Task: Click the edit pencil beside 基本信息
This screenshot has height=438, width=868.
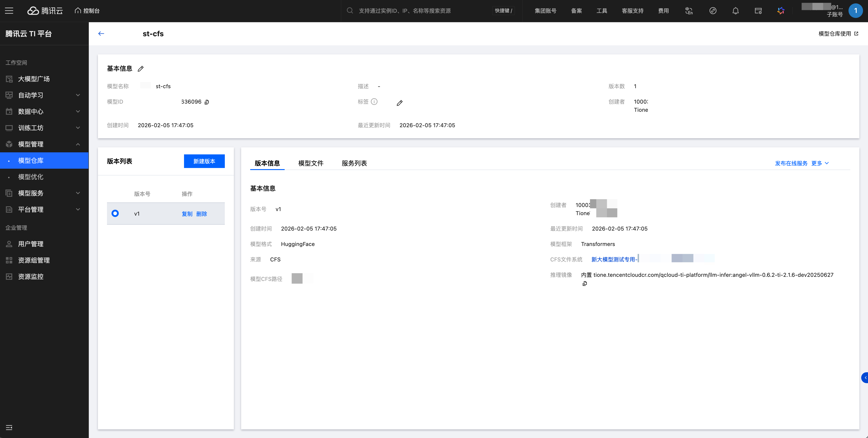Action: pyautogui.click(x=141, y=69)
